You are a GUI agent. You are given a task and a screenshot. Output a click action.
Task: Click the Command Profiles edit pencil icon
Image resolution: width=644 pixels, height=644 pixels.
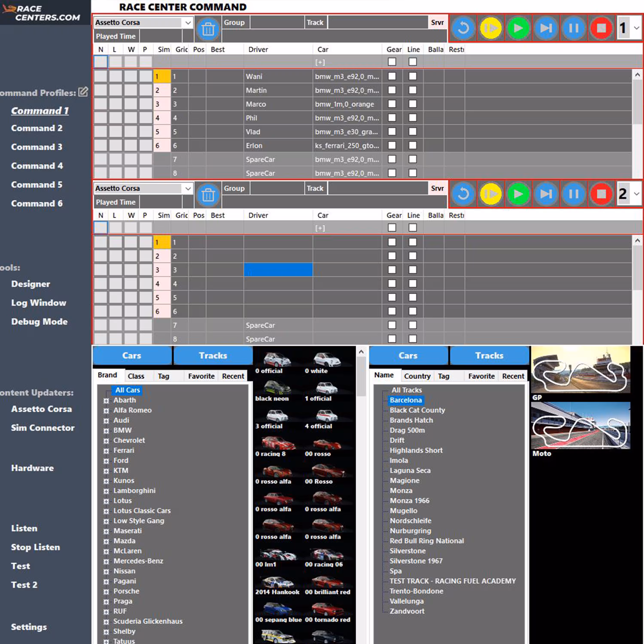83,92
